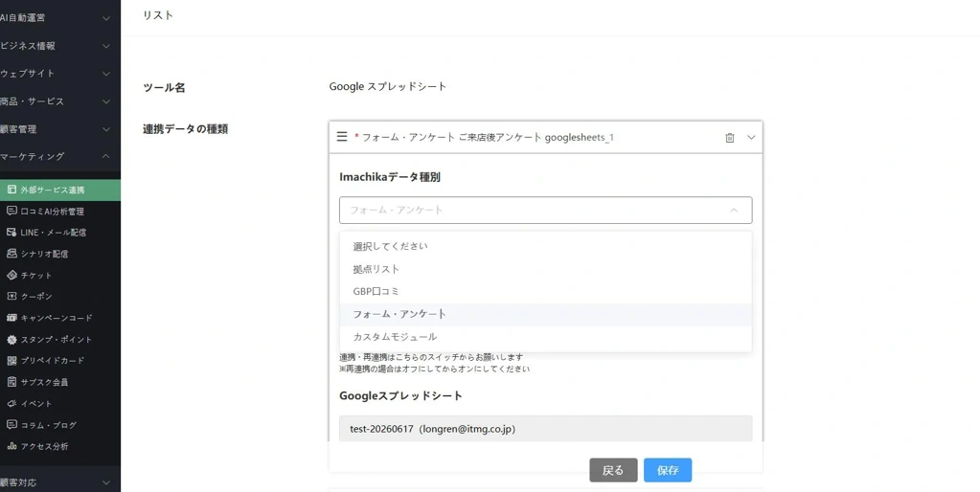Click the アクセス分析 icon
Screen dimensions: 980x492
pyautogui.click(x=11, y=446)
